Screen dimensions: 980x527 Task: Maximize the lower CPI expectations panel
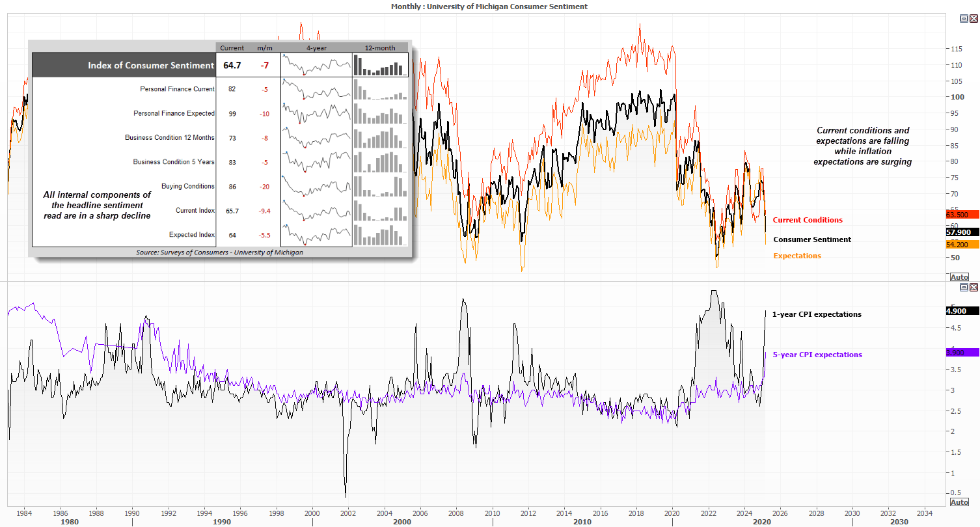point(964,287)
